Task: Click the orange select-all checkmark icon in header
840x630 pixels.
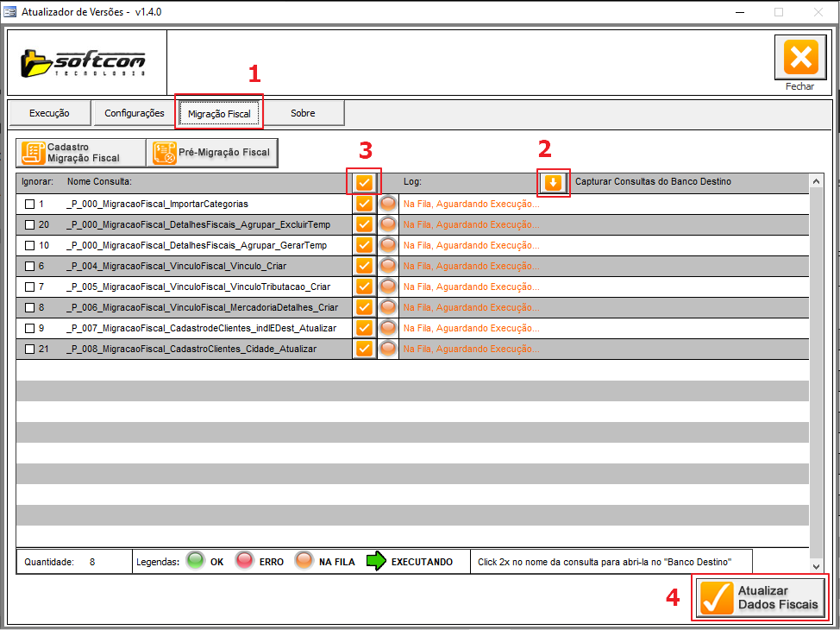Action: pos(364,182)
